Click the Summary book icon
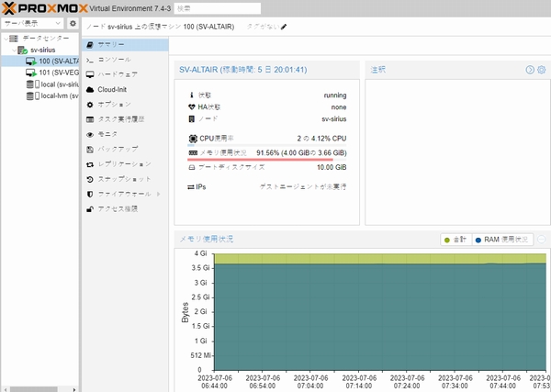The height and width of the screenshot is (392, 551). tap(90, 45)
